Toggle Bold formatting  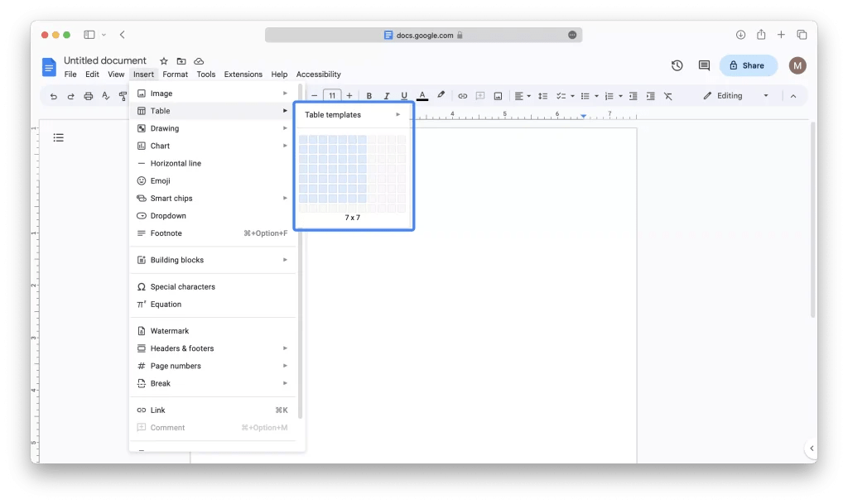pos(369,96)
